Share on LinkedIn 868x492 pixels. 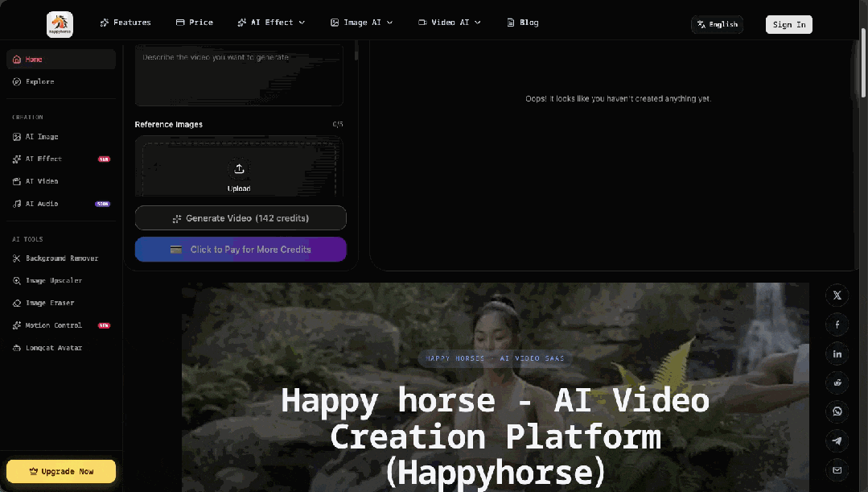[x=837, y=353]
